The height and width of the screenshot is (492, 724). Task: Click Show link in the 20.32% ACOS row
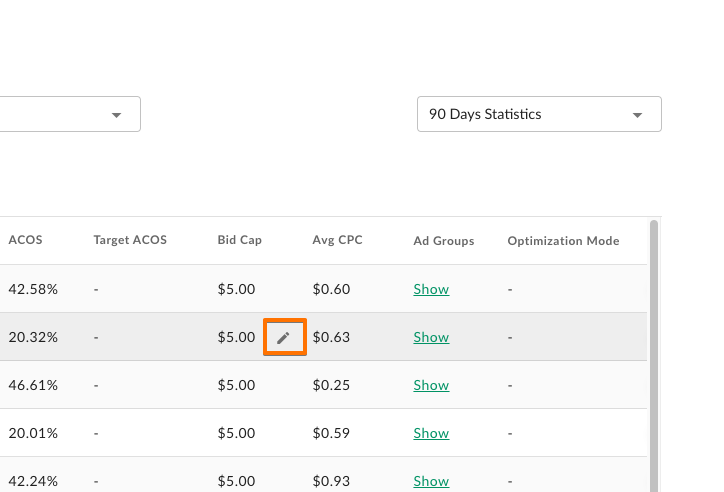click(x=431, y=337)
